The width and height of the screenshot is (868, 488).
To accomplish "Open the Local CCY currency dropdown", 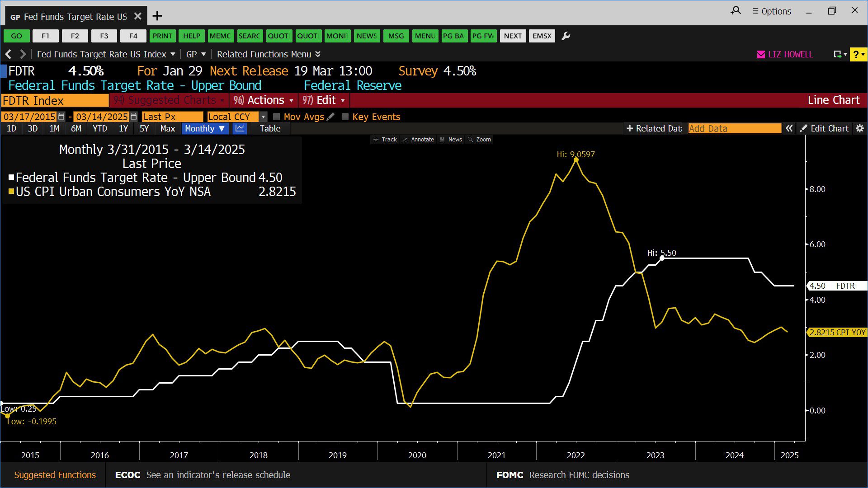I will (264, 117).
